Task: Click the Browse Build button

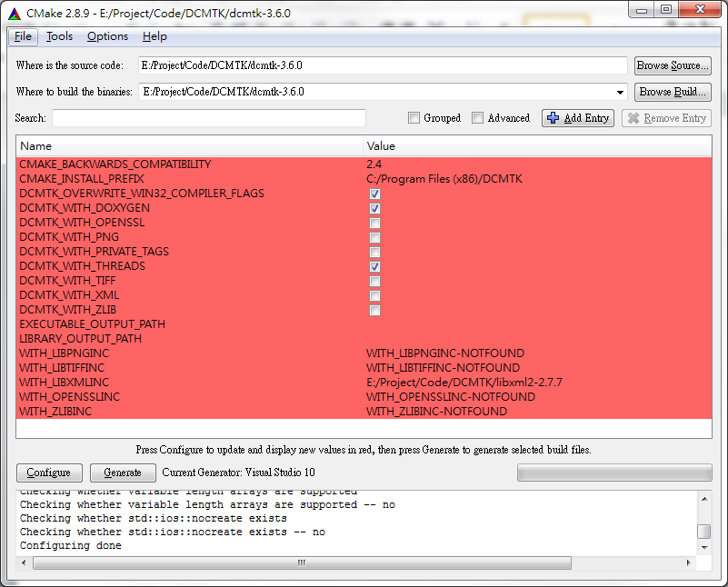Action: [673, 92]
